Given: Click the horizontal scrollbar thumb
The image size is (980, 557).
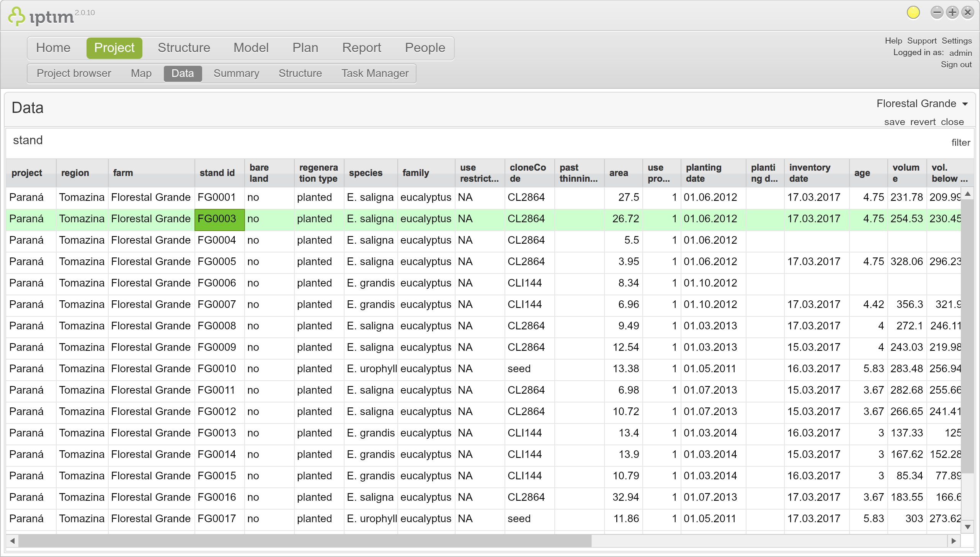Looking at the screenshot, I should coord(305,541).
